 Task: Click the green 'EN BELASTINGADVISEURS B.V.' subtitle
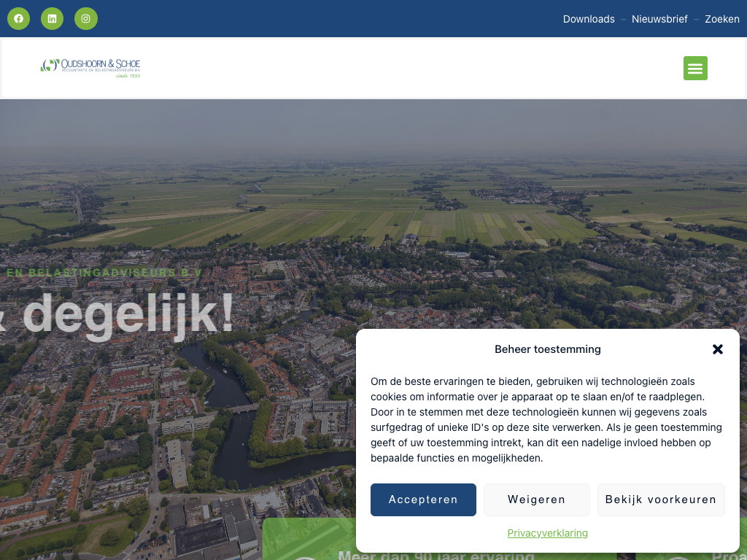point(104,273)
